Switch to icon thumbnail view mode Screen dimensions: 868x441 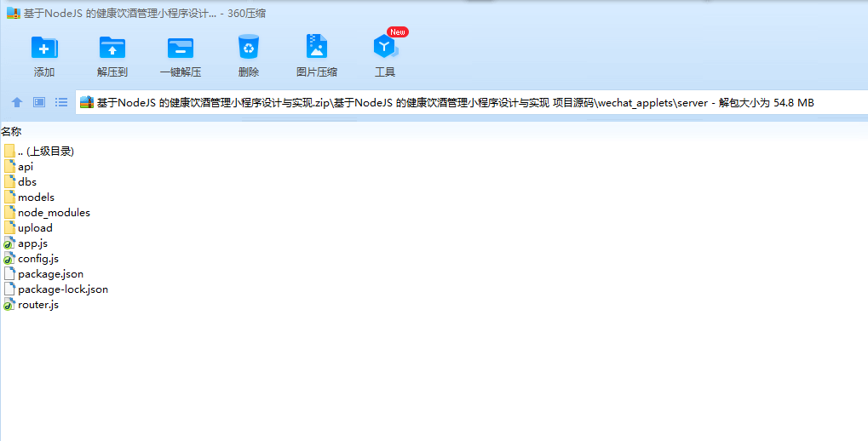(x=38, y=102)
